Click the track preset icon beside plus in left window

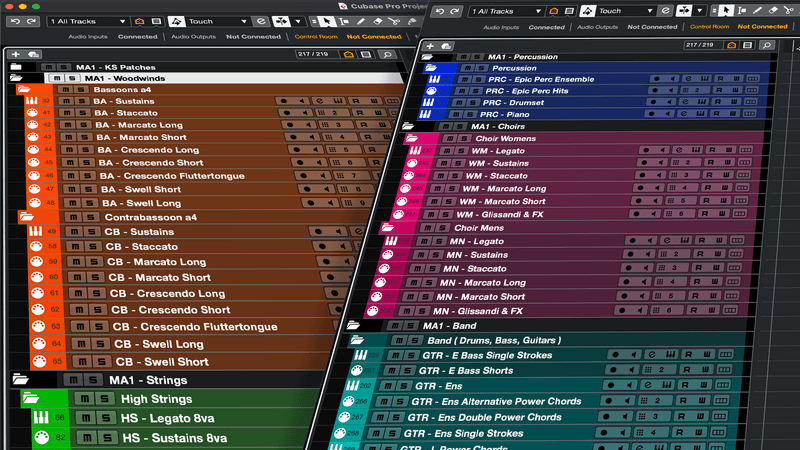pos(34,54)
